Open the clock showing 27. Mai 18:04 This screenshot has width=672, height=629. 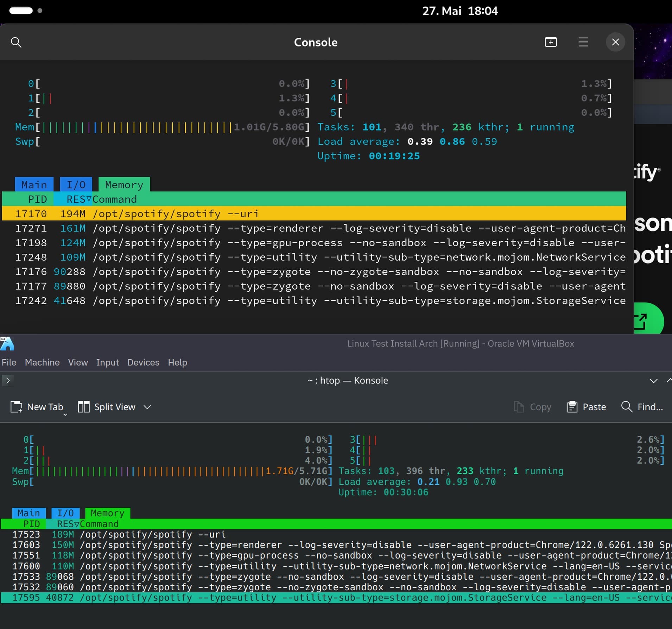click(x=460, y=11)
